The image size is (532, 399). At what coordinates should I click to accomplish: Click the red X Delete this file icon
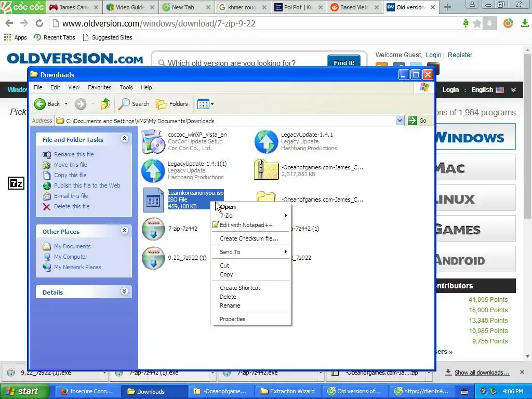point(47,207)
